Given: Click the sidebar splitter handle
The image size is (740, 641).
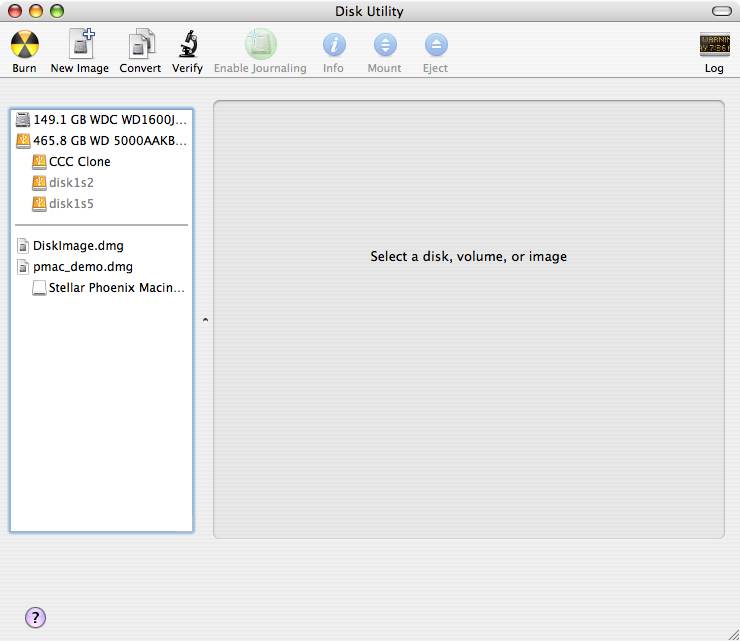Looking at the screenshot, I should pyautogui.click(x=205, y=320).
